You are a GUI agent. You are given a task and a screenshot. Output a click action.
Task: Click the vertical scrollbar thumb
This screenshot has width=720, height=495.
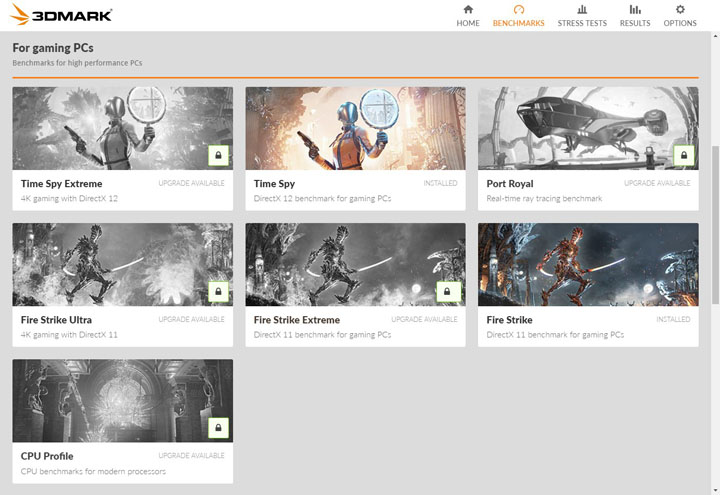(715, 225)
